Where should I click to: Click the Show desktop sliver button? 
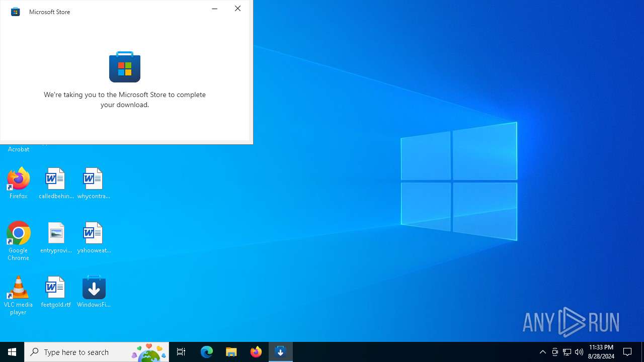click(x=642, y=352)
